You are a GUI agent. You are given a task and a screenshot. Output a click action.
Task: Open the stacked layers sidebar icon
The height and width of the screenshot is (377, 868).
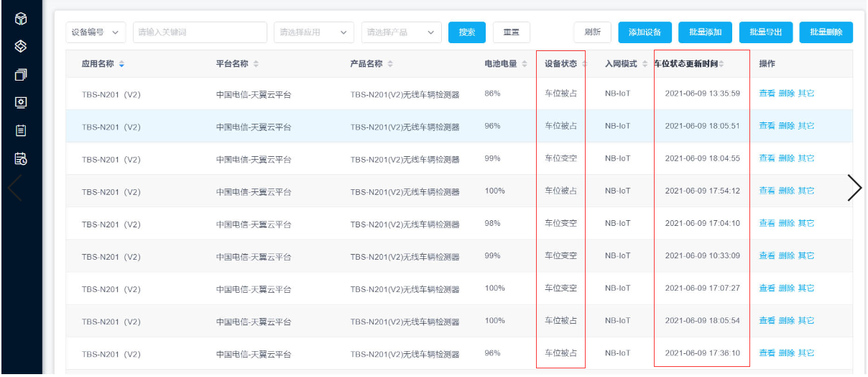pyautogui.click(x=21, y=46)
